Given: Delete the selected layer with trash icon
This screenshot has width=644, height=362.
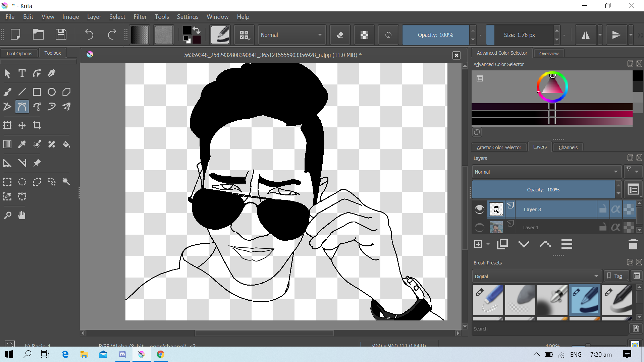Looking at the screenshot, I should [633, 244].
